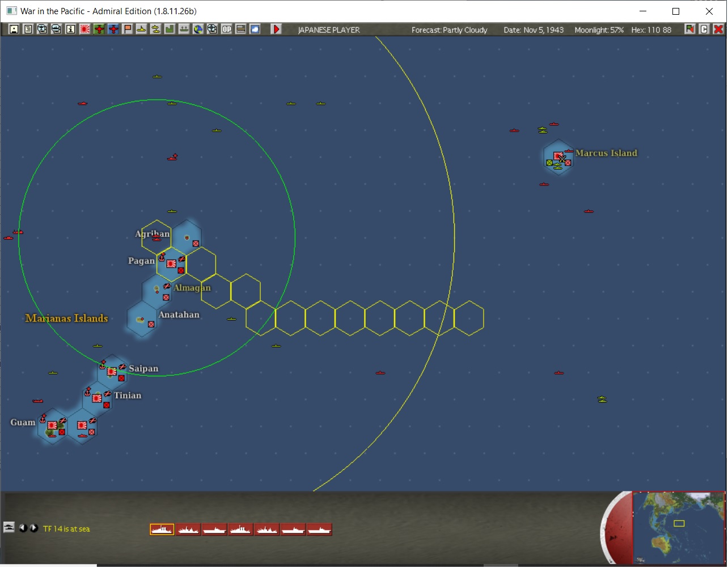Click the crosshair target toolbar icon
Viewport: 728px width, 568px height.
click(212, 29)
